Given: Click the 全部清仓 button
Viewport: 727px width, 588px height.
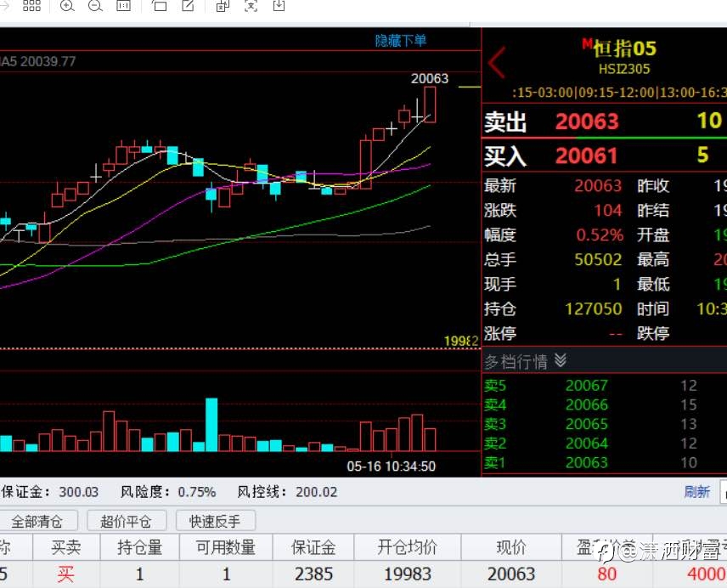Looking at the screenshot, I should pyautogui.click(x=37, y=522).
